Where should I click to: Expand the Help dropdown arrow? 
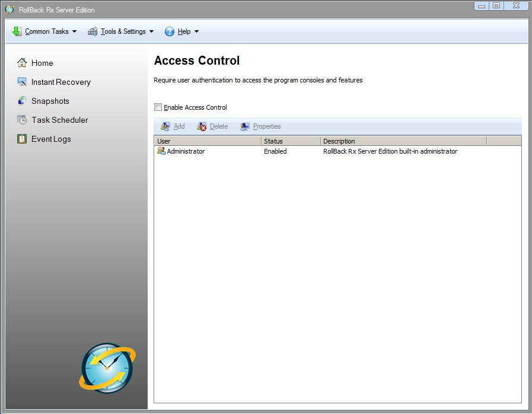196,31
